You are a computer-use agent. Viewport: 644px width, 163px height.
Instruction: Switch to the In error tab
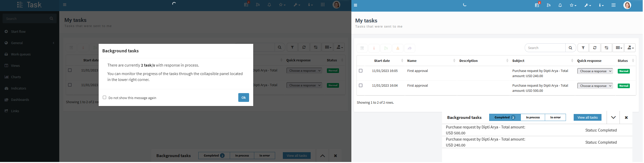tap(555, 117)
